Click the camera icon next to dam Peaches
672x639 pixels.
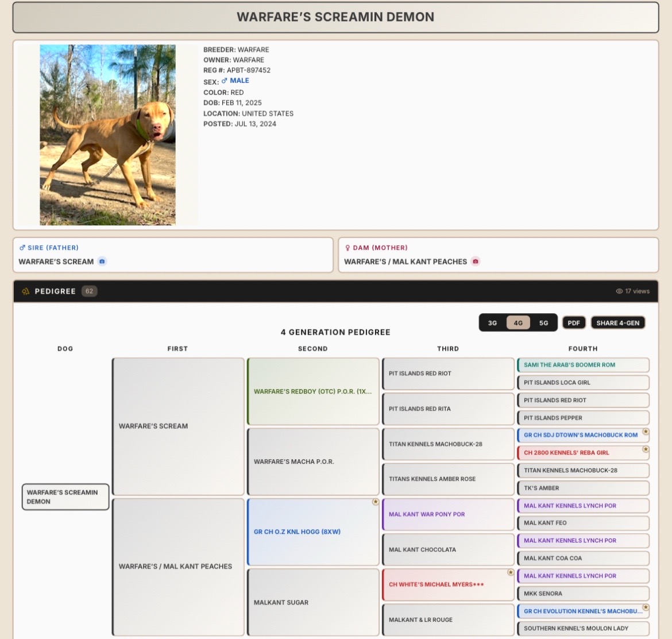pos(476,261)
